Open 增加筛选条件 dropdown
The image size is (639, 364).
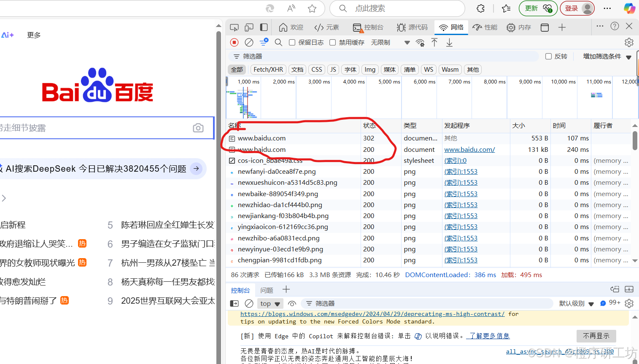(607, 57)
